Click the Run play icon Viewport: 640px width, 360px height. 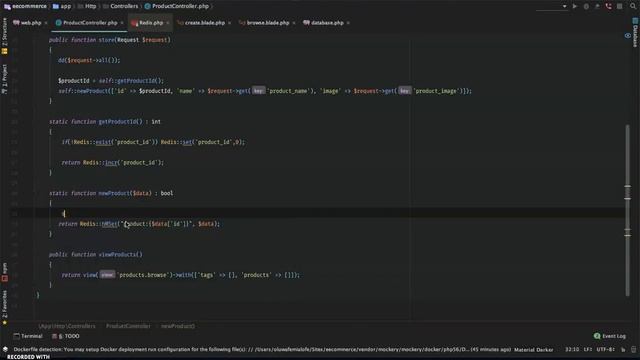pyautogui.click(x=575, y=7)
